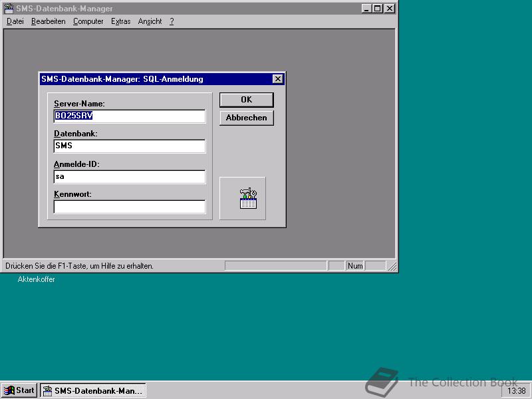
Task: Close the SMS-Datenbank-Manager main window
Action: (x=390, y=9)
